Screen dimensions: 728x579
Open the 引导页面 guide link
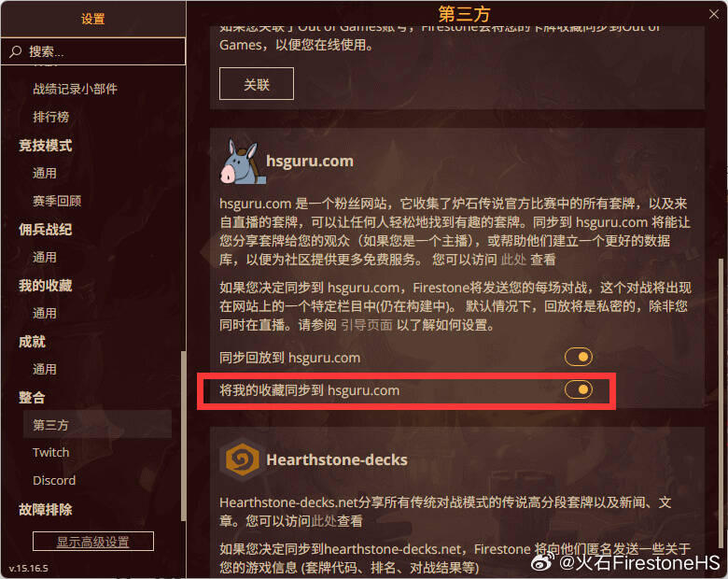366,325
